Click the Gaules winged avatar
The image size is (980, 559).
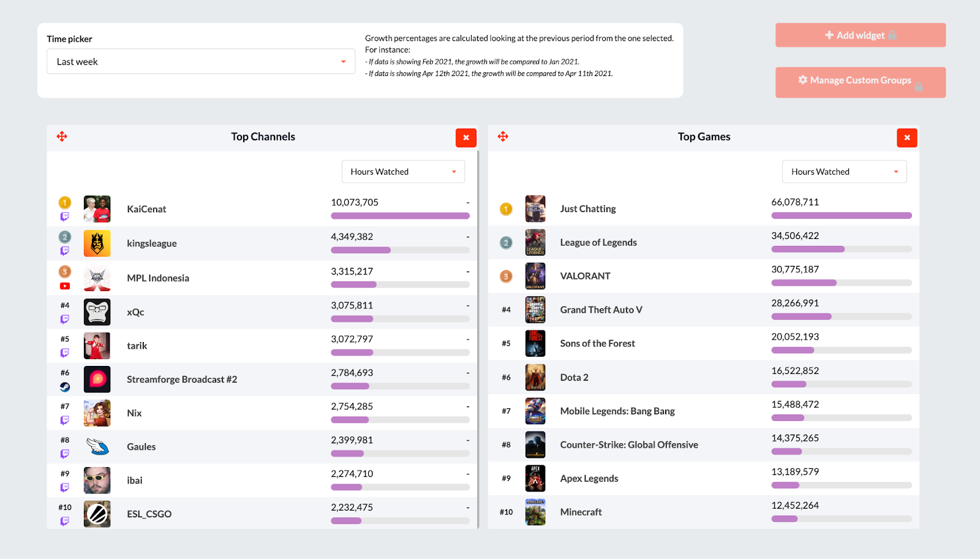(97, 447)
